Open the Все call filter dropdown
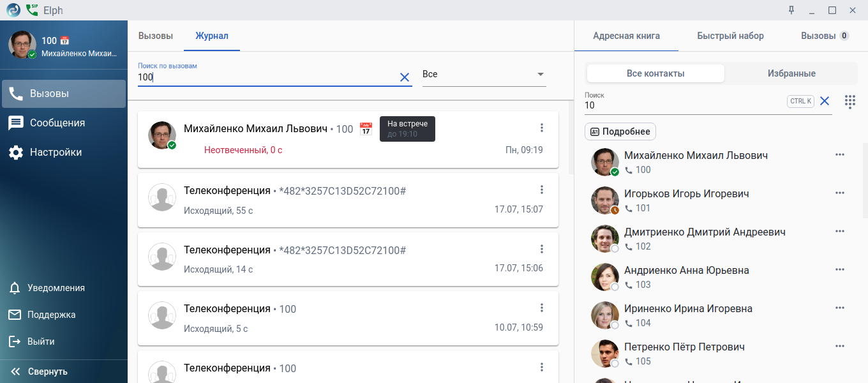The height and width of the screenshot is (383, 868). point(484,75)
